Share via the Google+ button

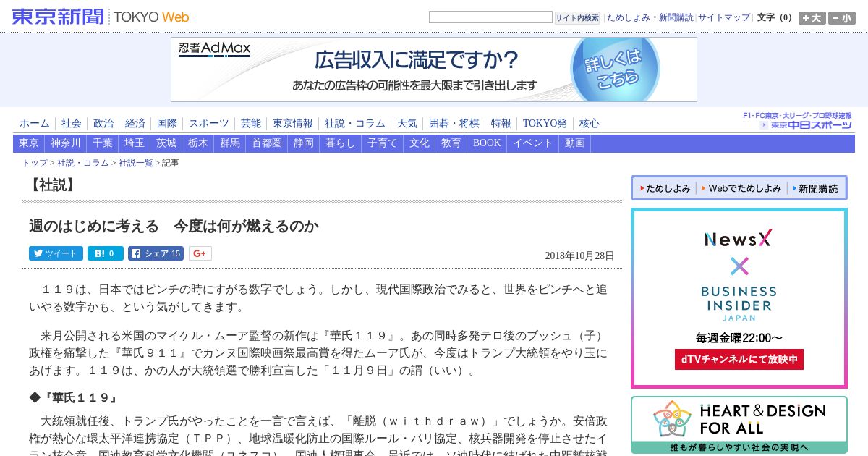200,253
